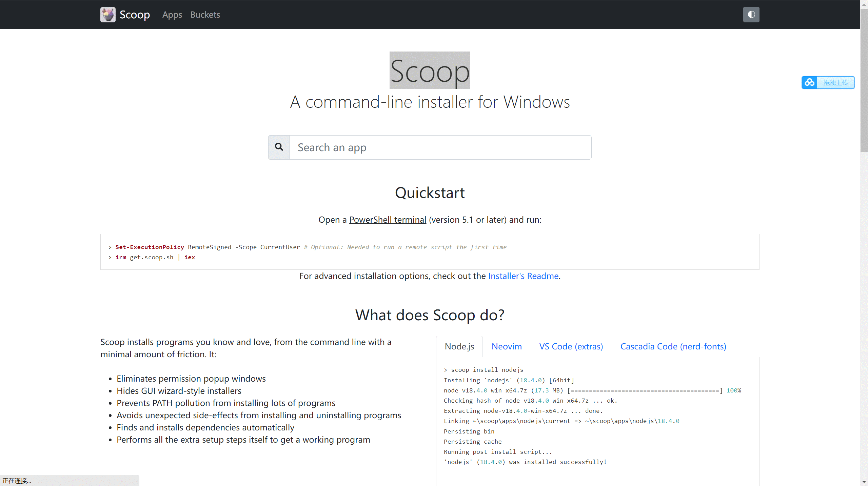This screenshot has height=486, width=868.
Task: Follow the PowerShell terminal link
Action: click(x=388, y=220)
